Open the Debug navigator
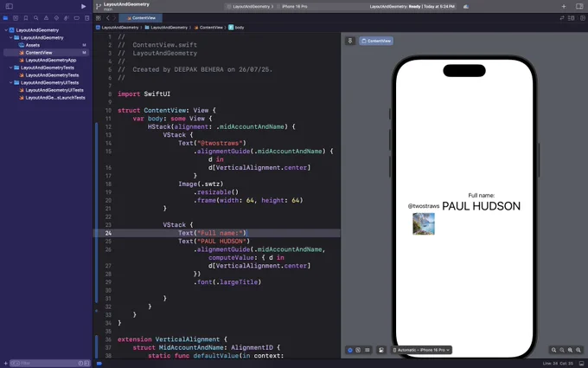This screenshot has height=368, width=588. [67, 18]
